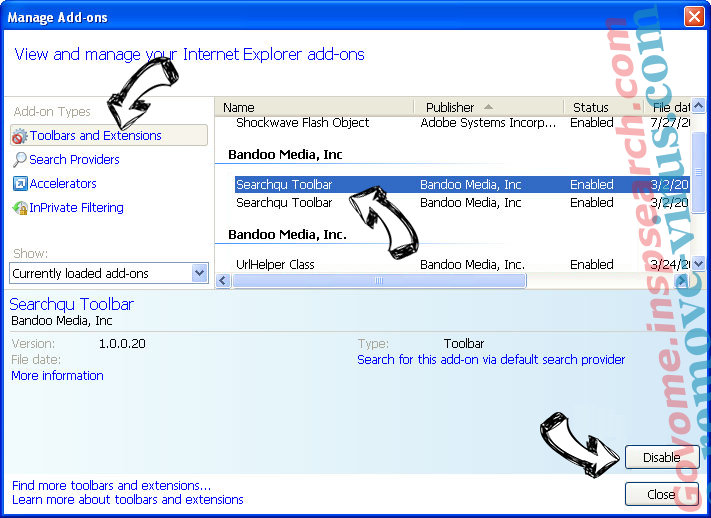Click the Toolbars and Extensions gear icon

(19, 136)
